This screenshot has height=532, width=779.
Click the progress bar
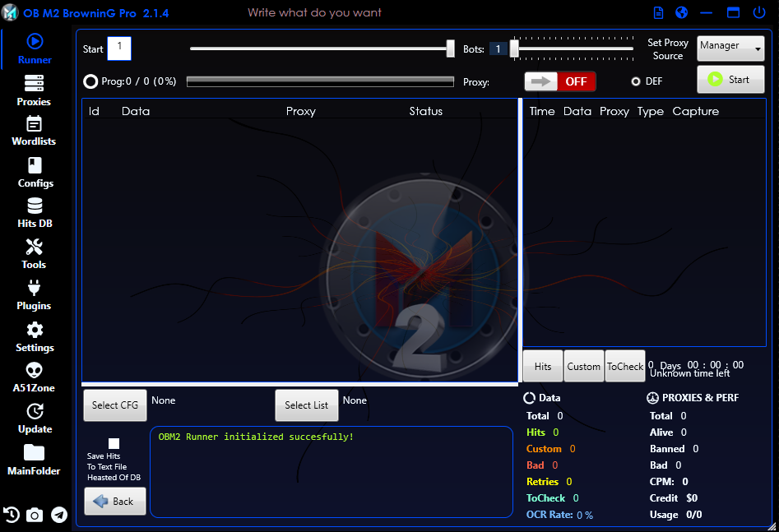320,81
